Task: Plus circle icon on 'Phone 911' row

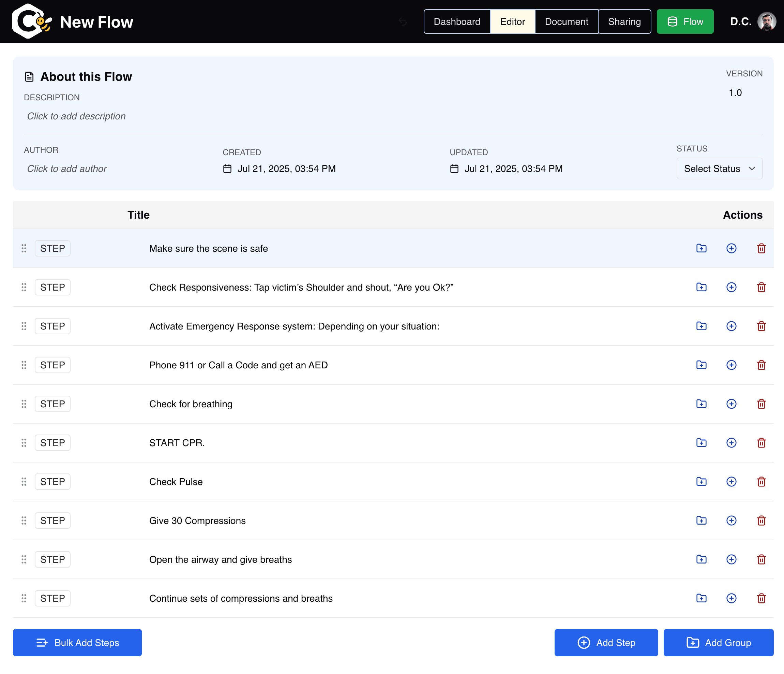Action: (x=732, y=365)
